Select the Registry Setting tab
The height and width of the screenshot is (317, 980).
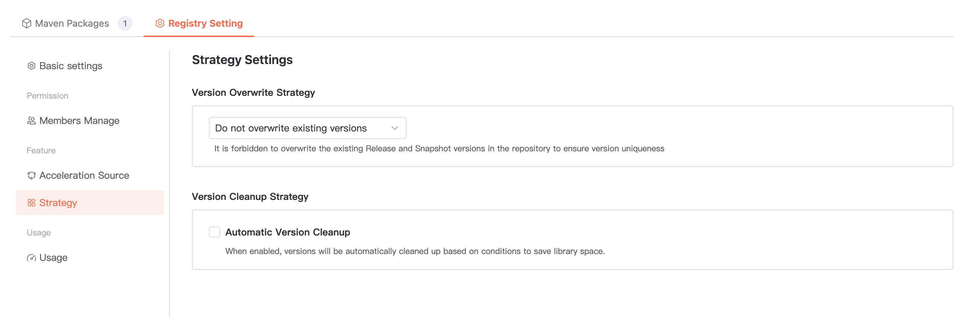click(205, 24)
